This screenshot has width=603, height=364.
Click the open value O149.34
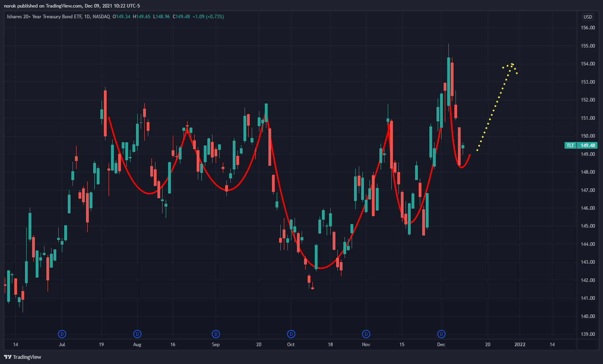pos(122,17)
